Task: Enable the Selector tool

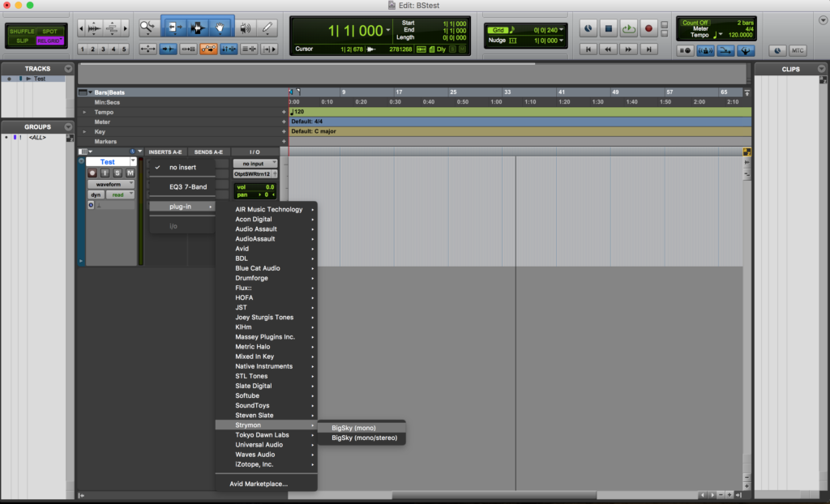Action: click(x=197, y=28)
